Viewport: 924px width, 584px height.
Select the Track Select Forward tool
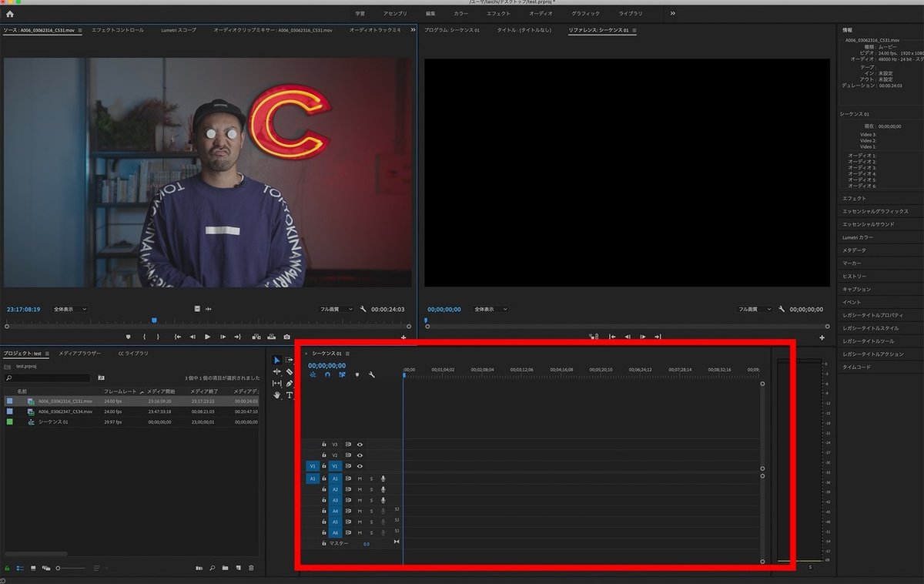(x=290, y=360)
